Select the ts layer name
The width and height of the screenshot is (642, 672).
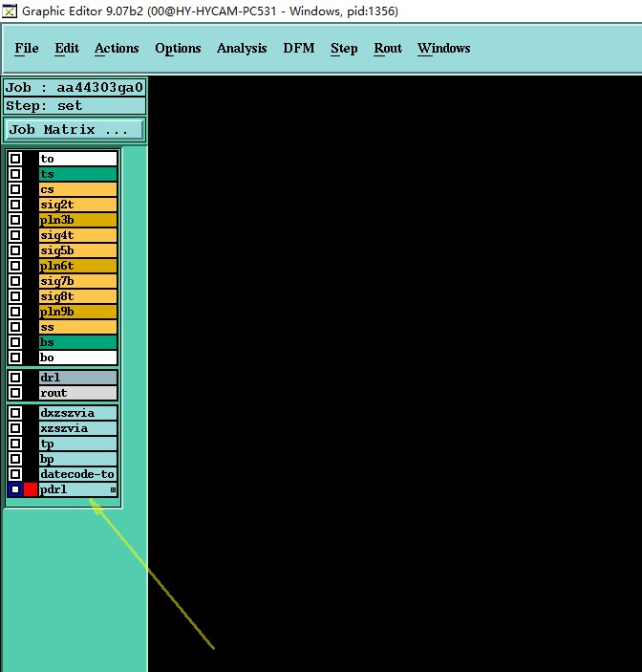click(78, 174)
